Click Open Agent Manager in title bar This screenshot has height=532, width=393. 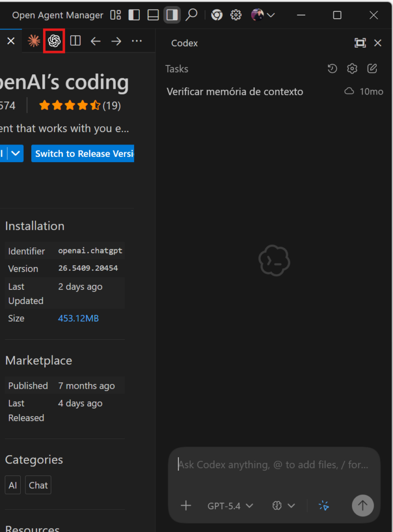click(x=57, y=15)
